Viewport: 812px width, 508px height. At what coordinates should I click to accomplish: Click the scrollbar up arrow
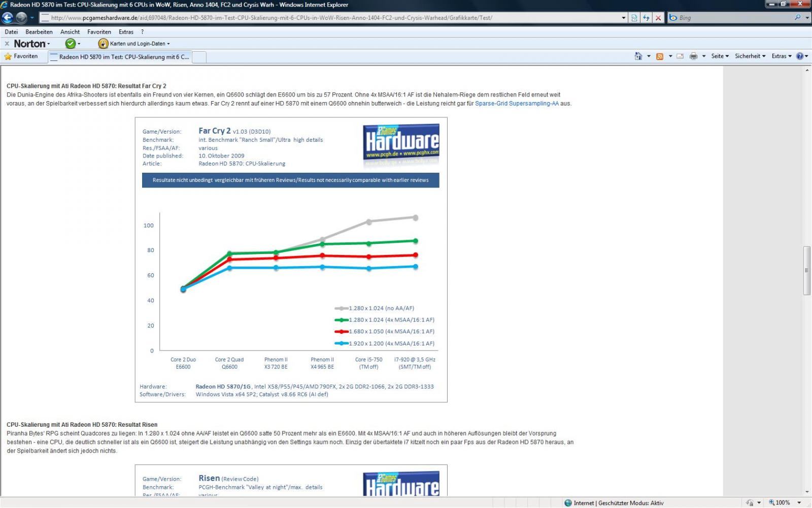(807, 70)
